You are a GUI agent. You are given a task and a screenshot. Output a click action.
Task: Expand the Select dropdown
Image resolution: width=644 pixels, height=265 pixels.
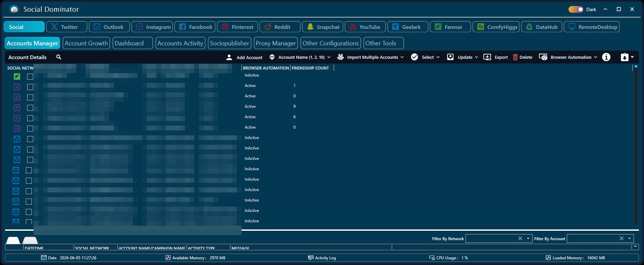(x=425, y=57)
